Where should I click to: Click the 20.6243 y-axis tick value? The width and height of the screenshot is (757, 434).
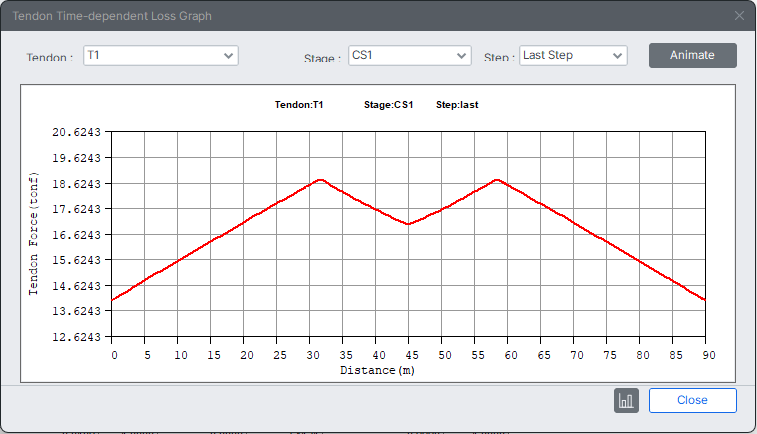pyautogui.click(x=78, y=133)
